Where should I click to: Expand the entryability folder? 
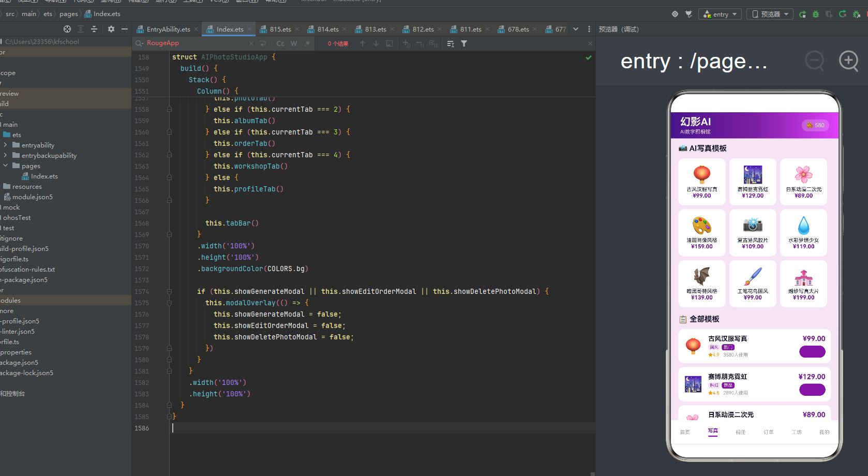point(5,145)
